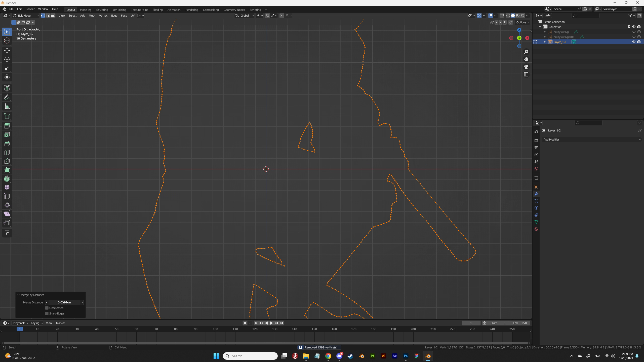Select the Knife tool

[7, 161]
